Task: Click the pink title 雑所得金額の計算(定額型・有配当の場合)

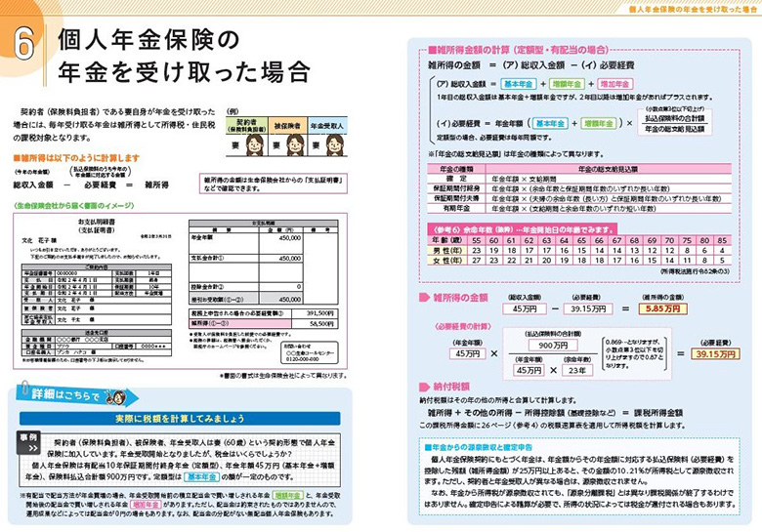Action: point(519,50)
